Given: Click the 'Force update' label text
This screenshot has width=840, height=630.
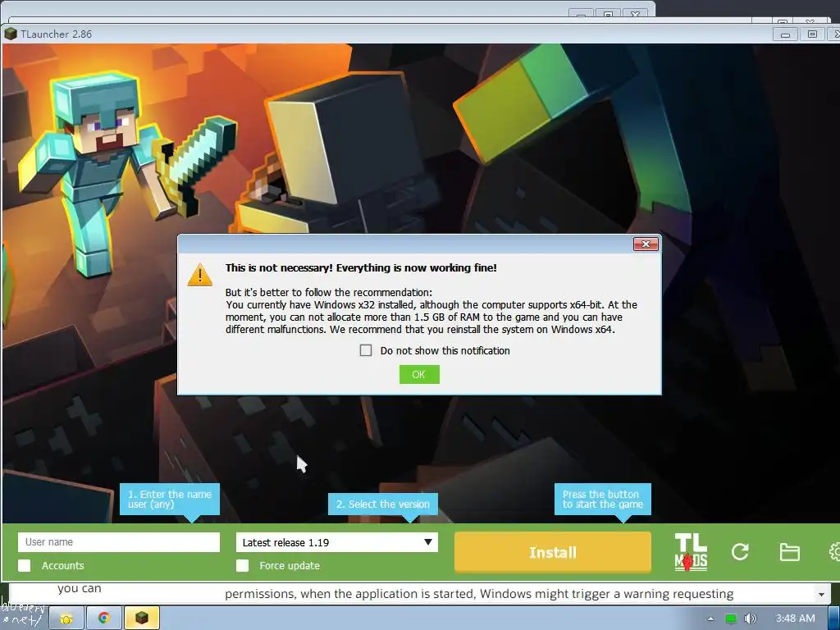Looking at the screenshot, I should 290,566.
